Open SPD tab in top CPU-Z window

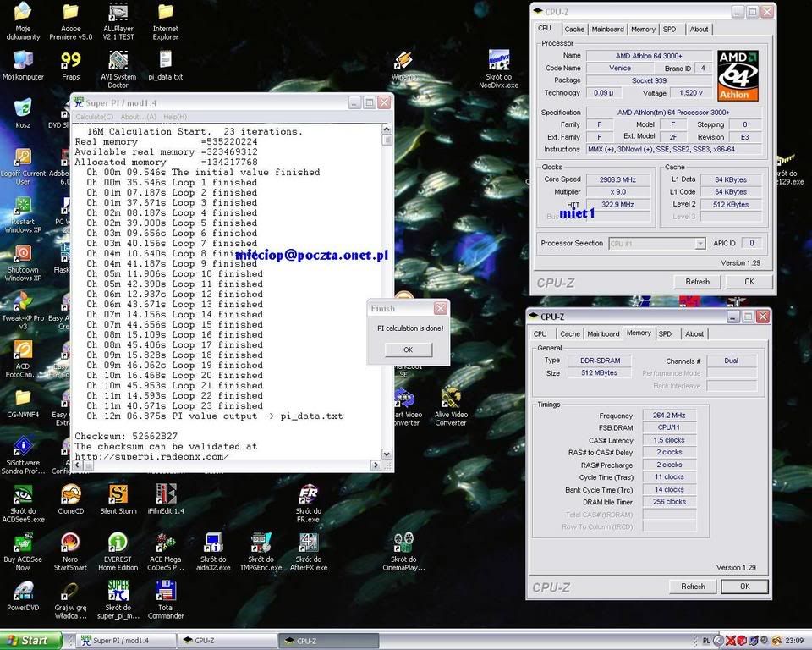(x=670, y=30)
